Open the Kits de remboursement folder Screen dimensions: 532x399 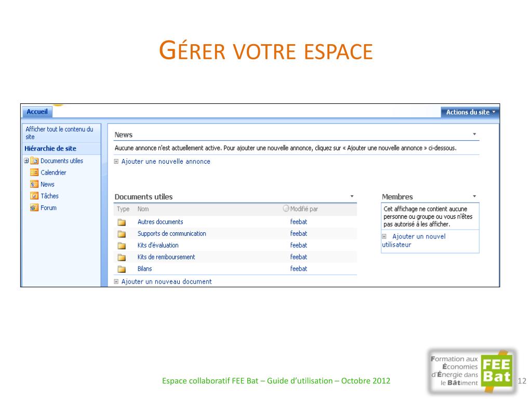point(166,257)
